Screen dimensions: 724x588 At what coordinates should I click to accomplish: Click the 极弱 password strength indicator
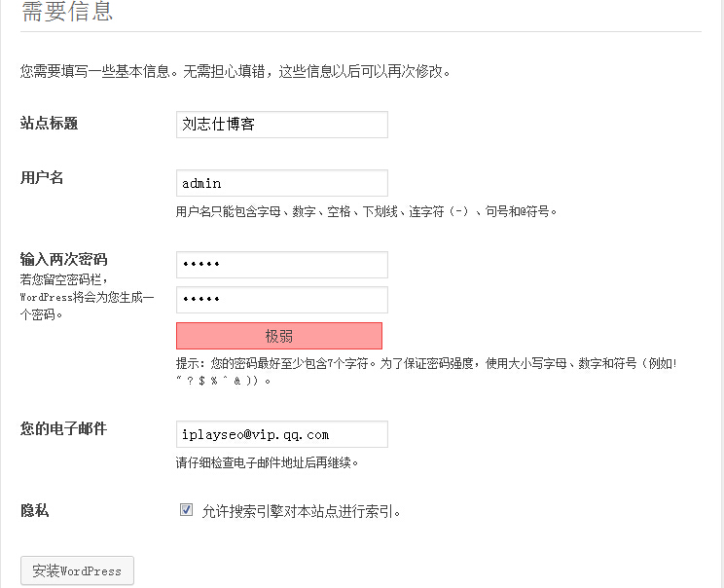point(279,336)
